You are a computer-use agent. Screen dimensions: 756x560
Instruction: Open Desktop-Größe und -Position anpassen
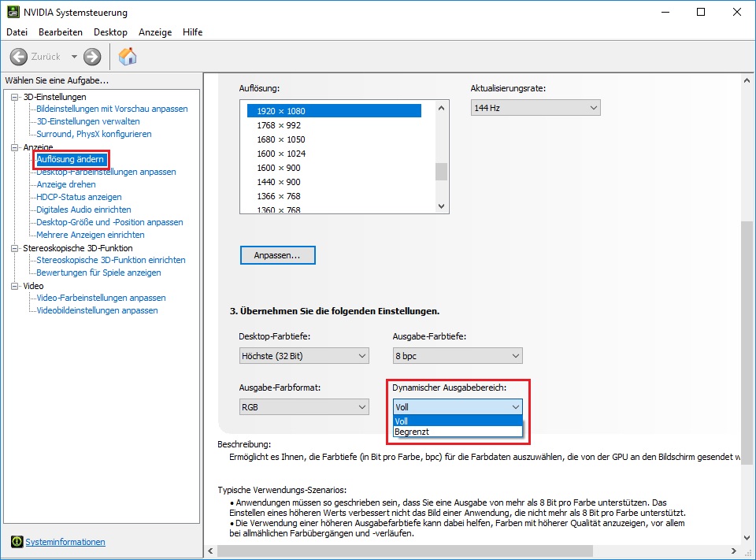(x=110, y=222)
